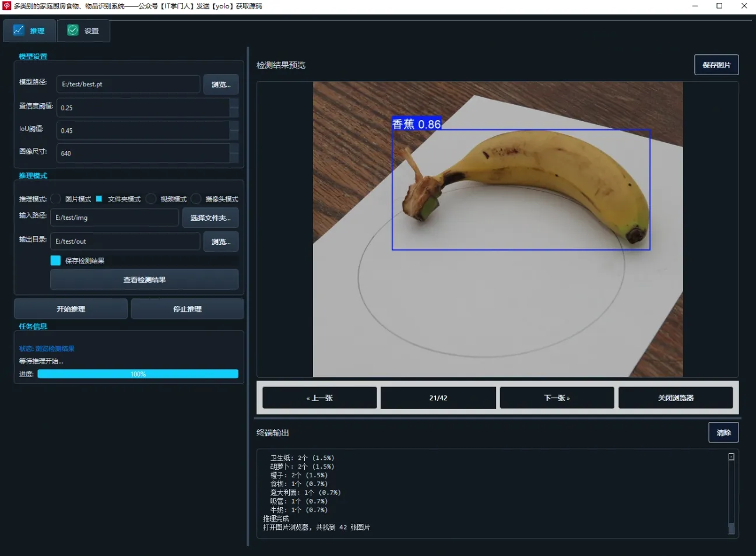Image resolution: width=756 pixels, height=556 pixels.
Task: Click the up arrow of IoU阈值 spinbox
Action: point(234,126)
